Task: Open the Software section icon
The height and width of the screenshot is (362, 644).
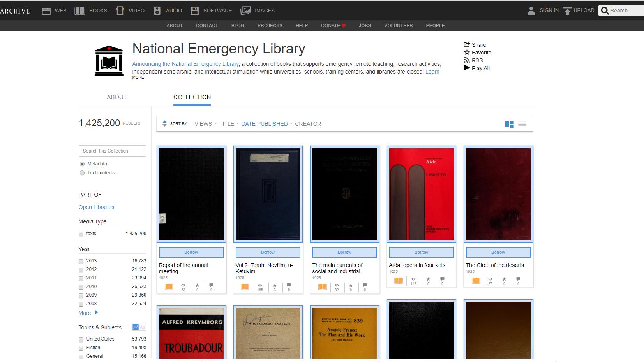Action: tap(194, 11)
